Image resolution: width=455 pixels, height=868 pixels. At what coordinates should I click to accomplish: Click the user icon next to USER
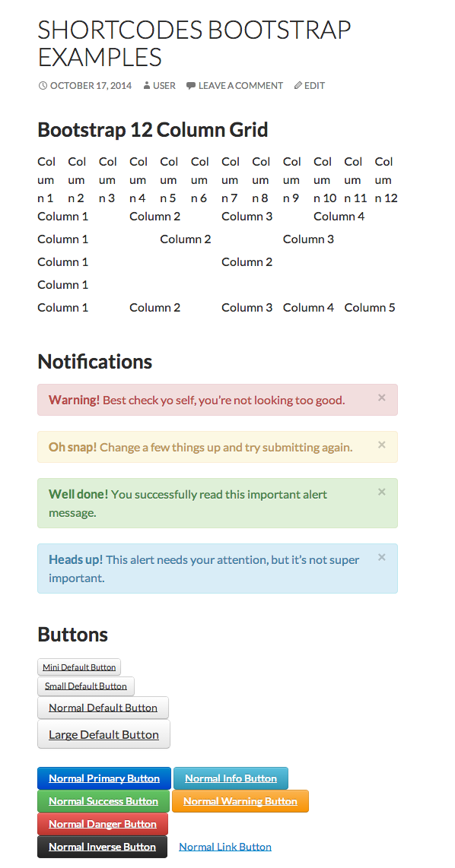click(x=147, y=86)
